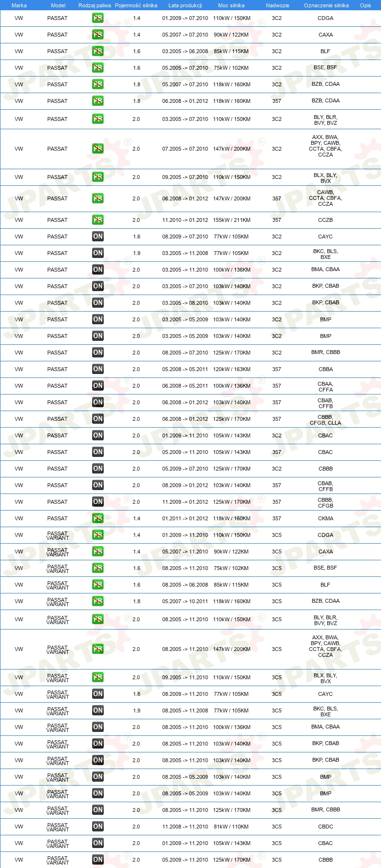Click the petrol icon in the CDGA 3C5 Variant row
The image size is (381, 868).
pos(98,535)
